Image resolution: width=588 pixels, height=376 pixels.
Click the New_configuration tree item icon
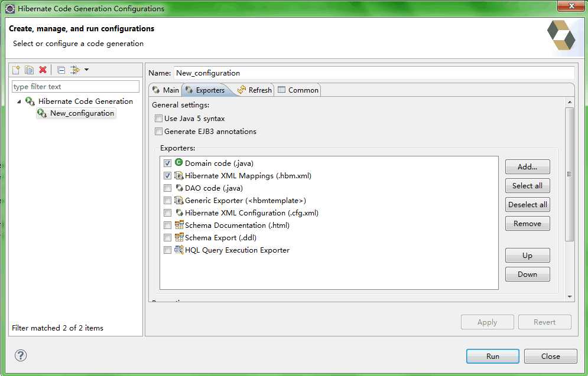pos(42,113)
